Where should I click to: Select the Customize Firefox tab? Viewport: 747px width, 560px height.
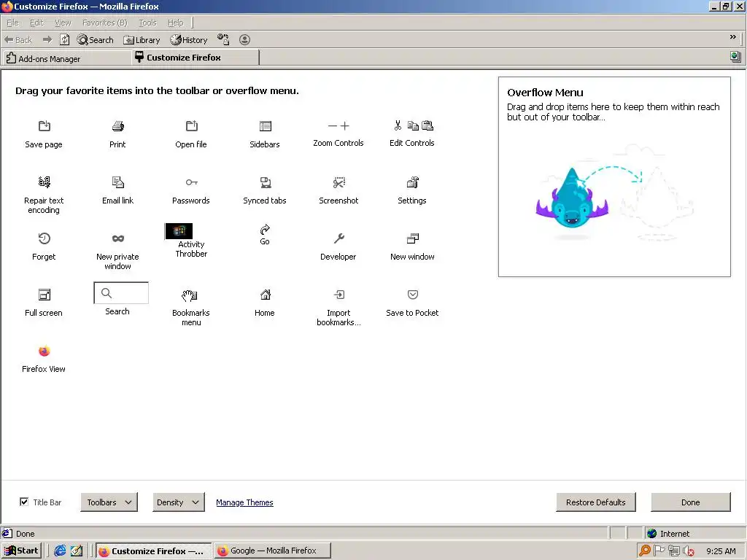point(196,58)
